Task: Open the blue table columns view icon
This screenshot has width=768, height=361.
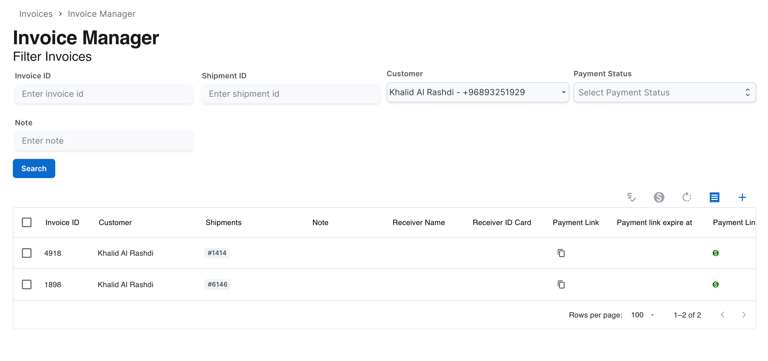Action: coord(715,197)
